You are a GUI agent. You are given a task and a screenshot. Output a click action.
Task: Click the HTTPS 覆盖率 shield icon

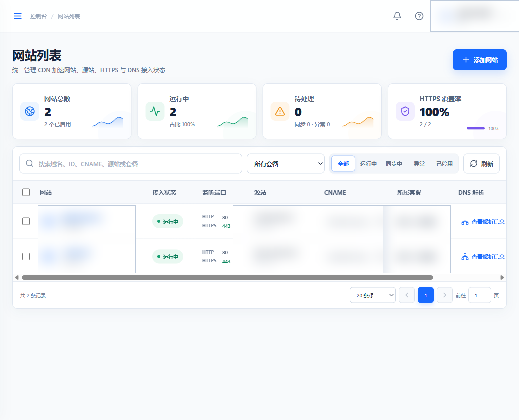click(x=405, y=111)
